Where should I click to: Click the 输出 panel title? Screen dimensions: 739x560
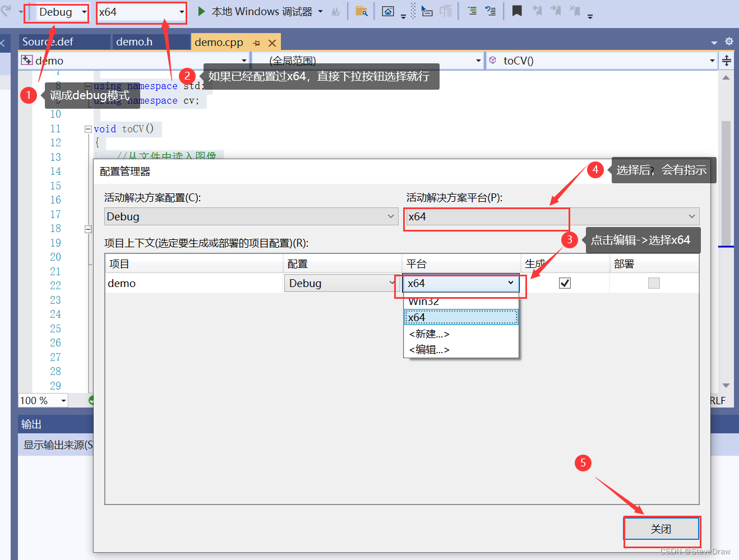click(31, 424)
